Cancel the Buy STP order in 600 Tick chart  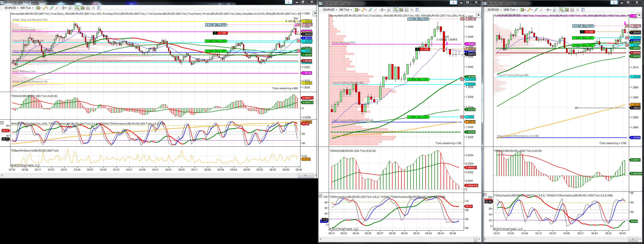tap(298, 25)
